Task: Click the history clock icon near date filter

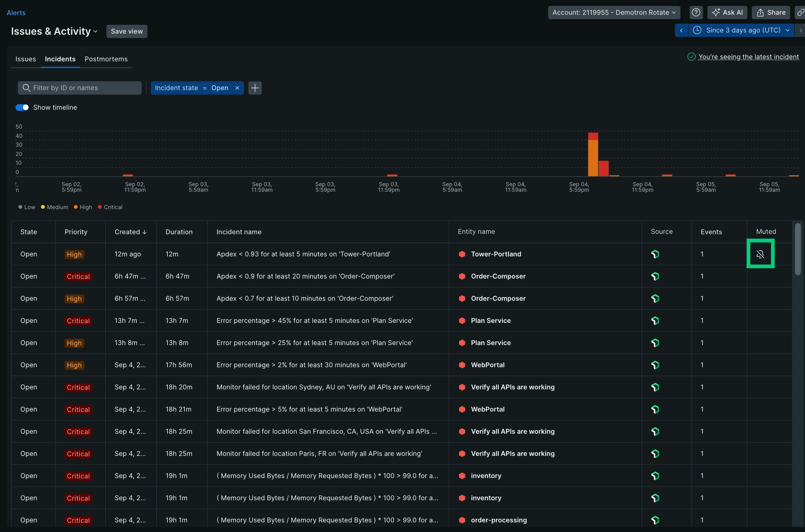Action: pyautogui.click(x=697, y=30)
